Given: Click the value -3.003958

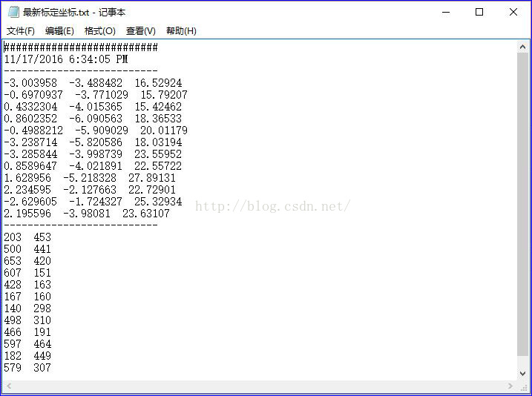Looking at the screenshot, I should pos(30,83).
